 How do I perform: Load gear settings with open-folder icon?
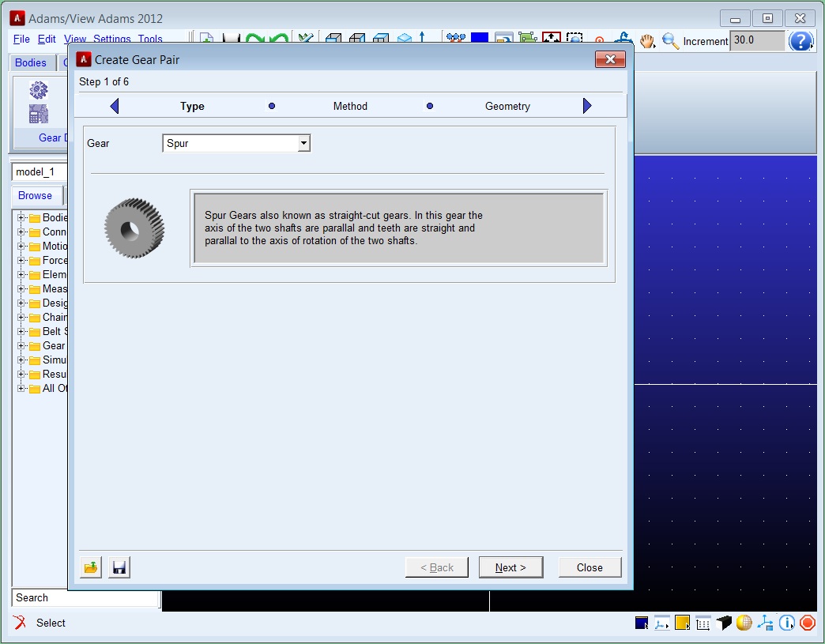(91, 567)
